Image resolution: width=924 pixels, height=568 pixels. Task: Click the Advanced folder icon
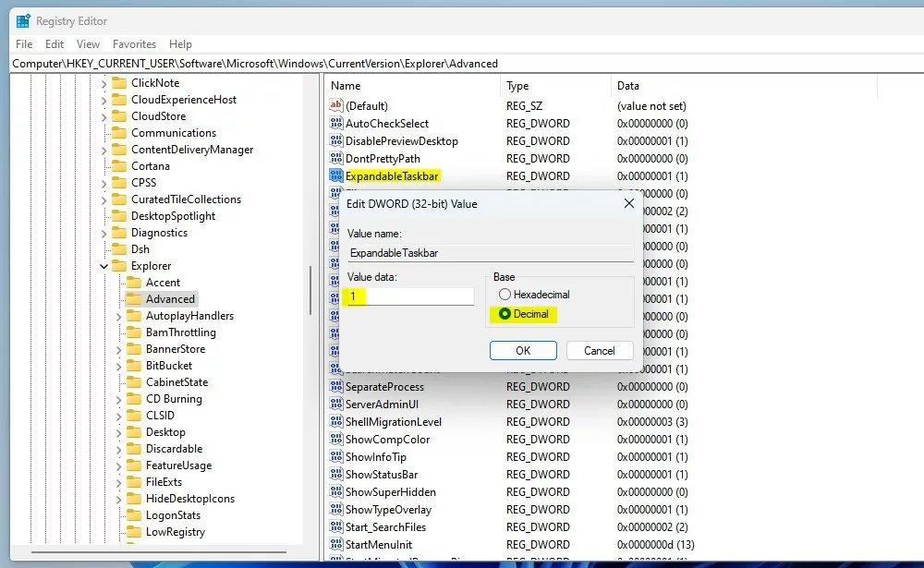pyautogui.click(x=134, y=298)
